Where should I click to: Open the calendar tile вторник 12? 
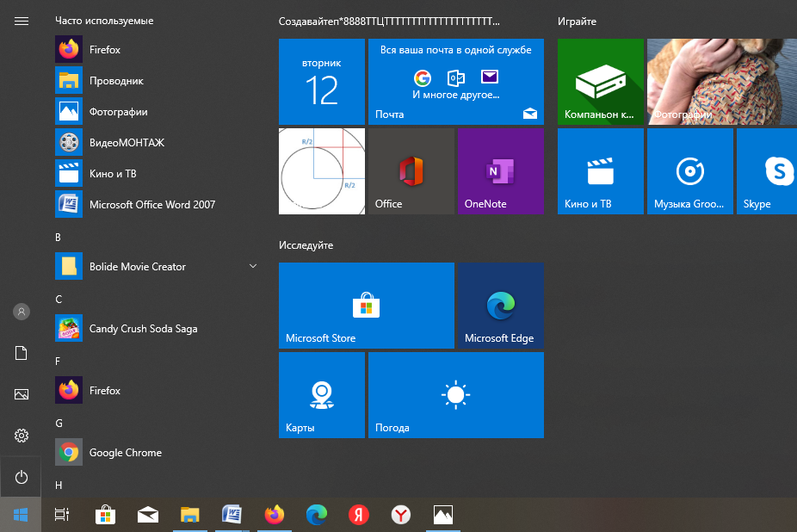point(322,82)
